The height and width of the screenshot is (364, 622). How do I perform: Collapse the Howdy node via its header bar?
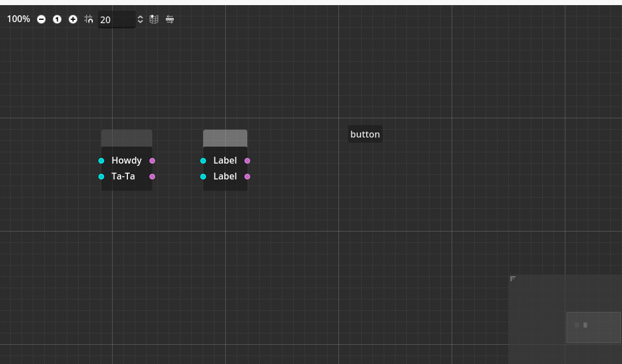(x=126, y=138)
